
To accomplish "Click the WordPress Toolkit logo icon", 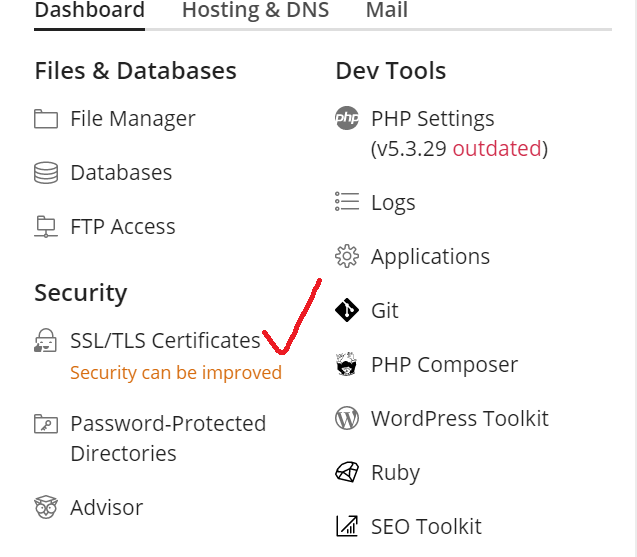I will click(x=347, y=418).
